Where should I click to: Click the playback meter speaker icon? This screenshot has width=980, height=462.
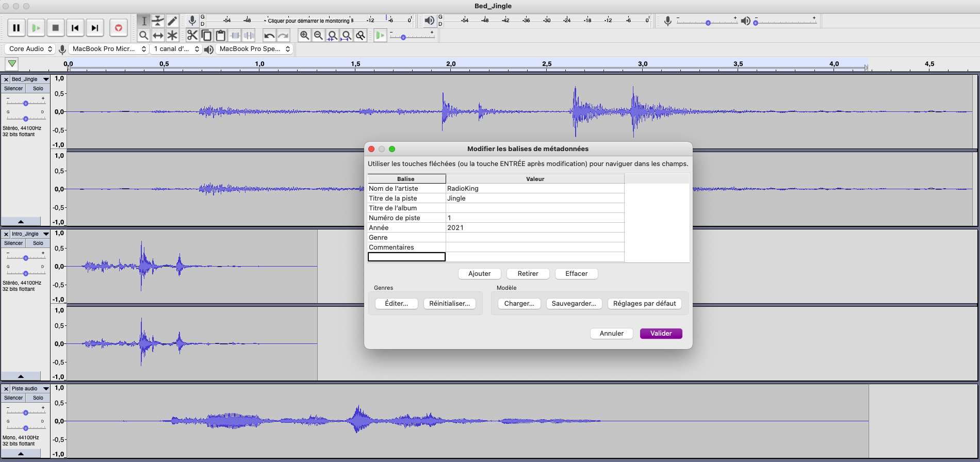(x=429, y=21)
